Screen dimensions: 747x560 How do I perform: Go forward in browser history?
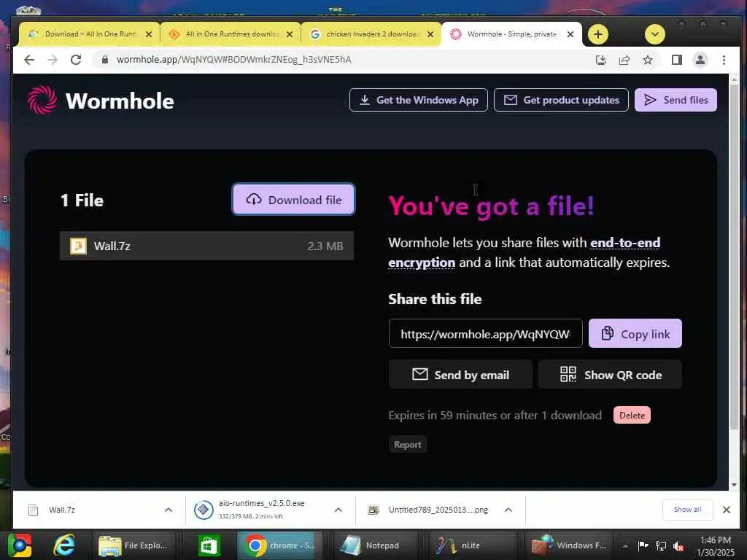(x=53, y=60)
